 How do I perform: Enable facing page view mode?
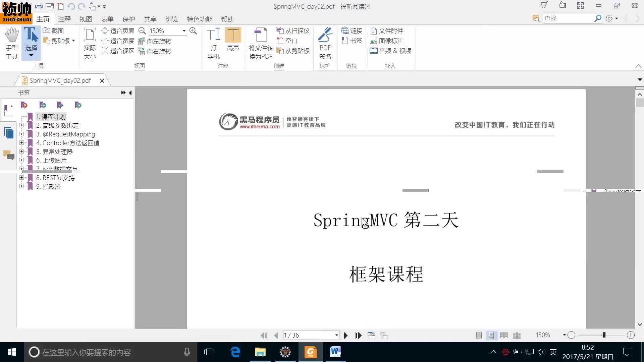pyautogui.click(x=504, y=335)
